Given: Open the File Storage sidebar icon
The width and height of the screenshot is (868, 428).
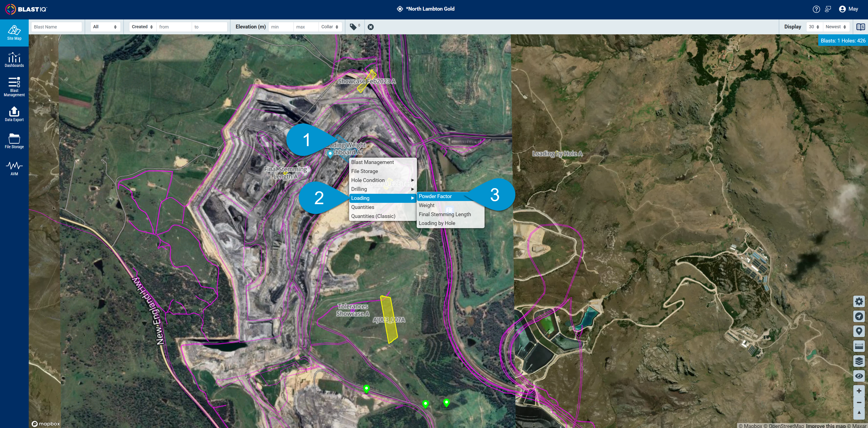Looking at the screenshot, I should 14,141.
